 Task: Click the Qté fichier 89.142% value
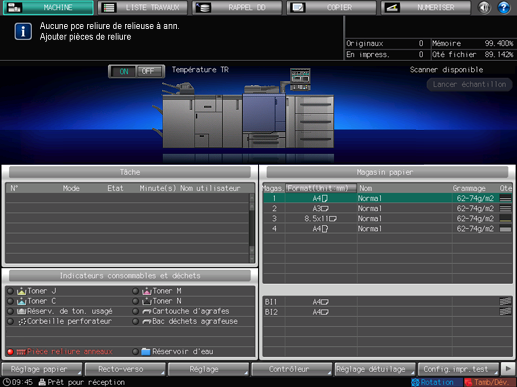[499, 54]
